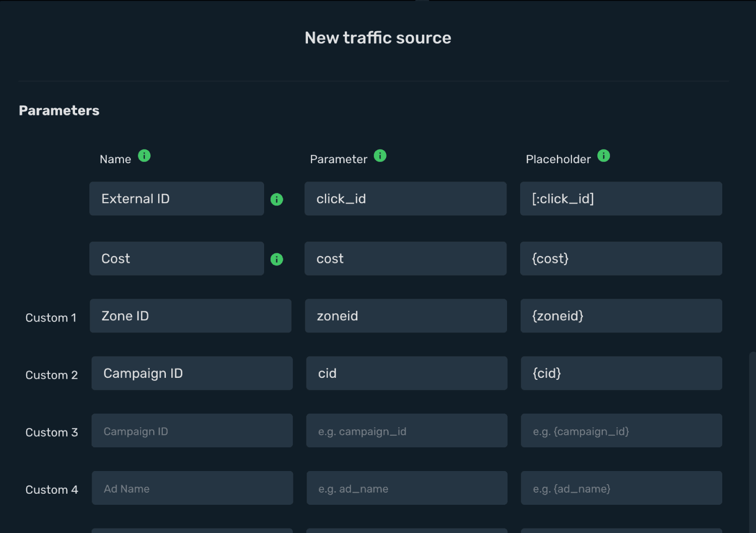Viewport: 756px width, 533px height.
Task: Click the External ID name field
Action: click(x=176, y=199)
